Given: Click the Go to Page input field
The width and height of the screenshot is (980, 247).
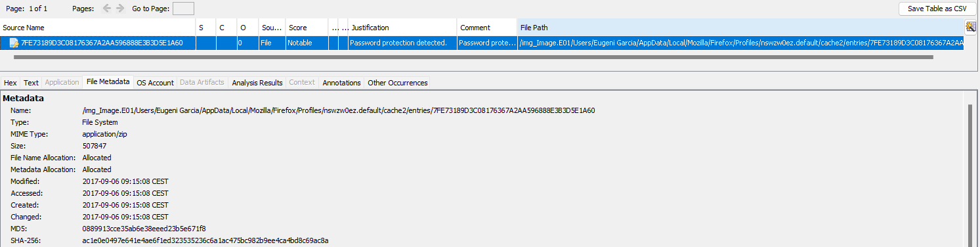Looking at the screenshot, I should click(x=183, y=9).
